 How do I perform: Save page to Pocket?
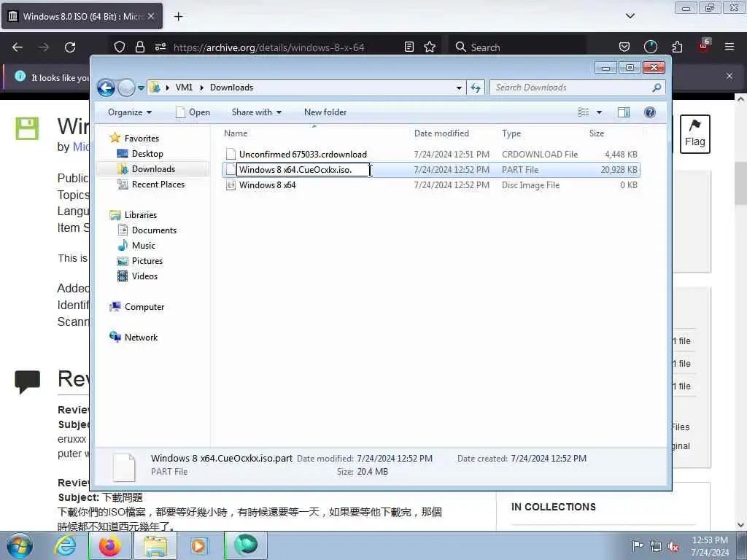coord(624,47)
